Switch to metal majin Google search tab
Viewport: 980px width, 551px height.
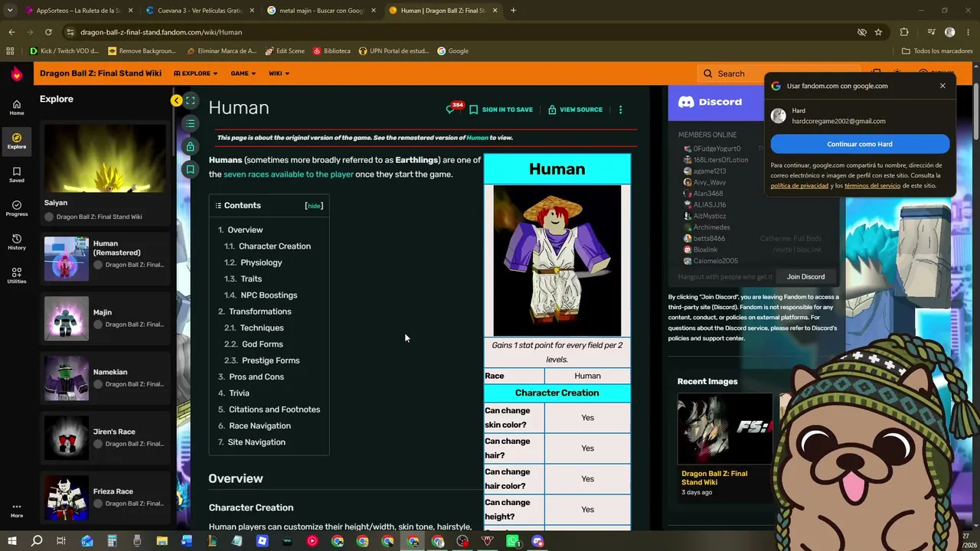pos(322,11)
